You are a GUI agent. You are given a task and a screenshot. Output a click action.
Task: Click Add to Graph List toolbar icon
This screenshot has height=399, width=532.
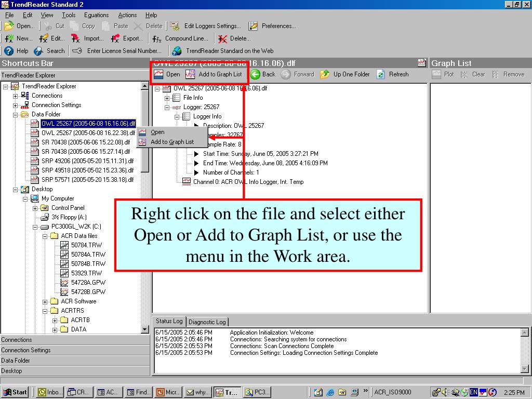[x=190, y=74]
